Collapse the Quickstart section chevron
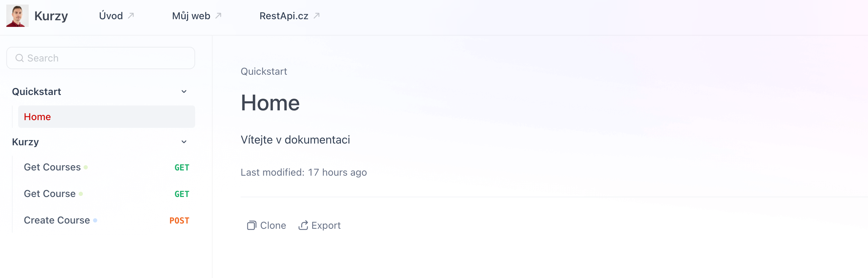Screen dimensions: 868x278 coord(184,92)
